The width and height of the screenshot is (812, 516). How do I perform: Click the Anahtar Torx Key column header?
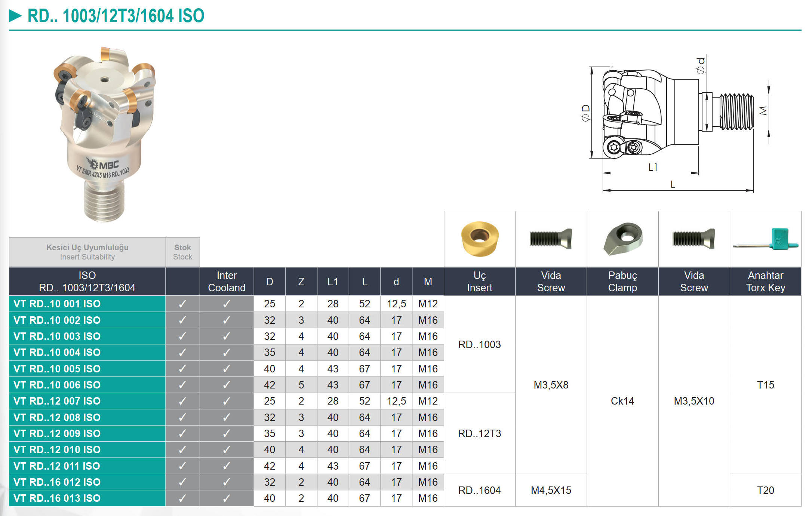coord(765,282)
